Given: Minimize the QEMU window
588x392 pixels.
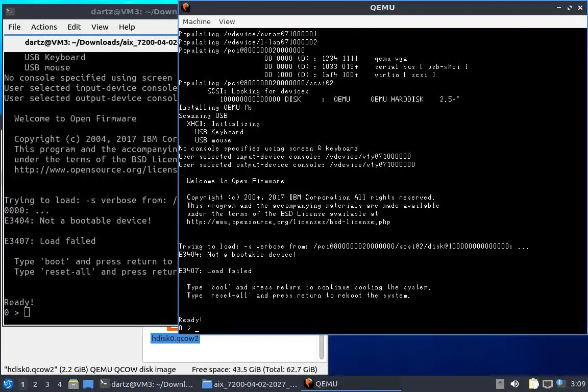Looking at the screenshot, I should [x=559, y=8].
